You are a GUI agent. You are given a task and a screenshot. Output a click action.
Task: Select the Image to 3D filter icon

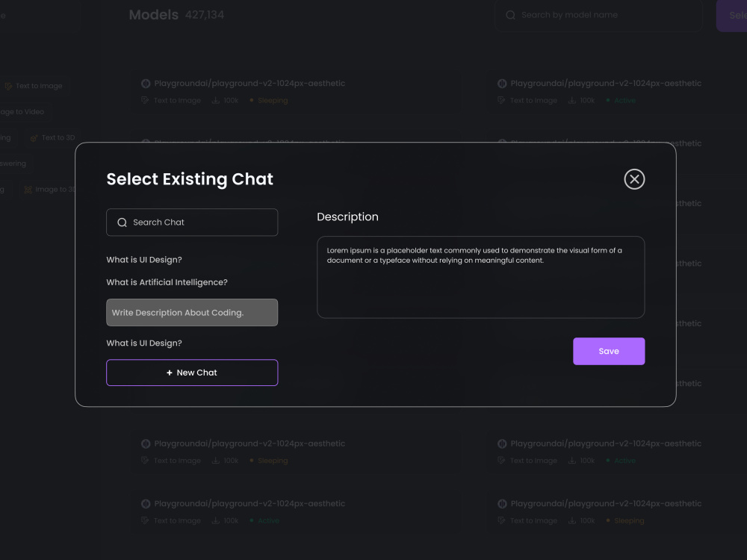pyautogui.click(x=28, y=189)
